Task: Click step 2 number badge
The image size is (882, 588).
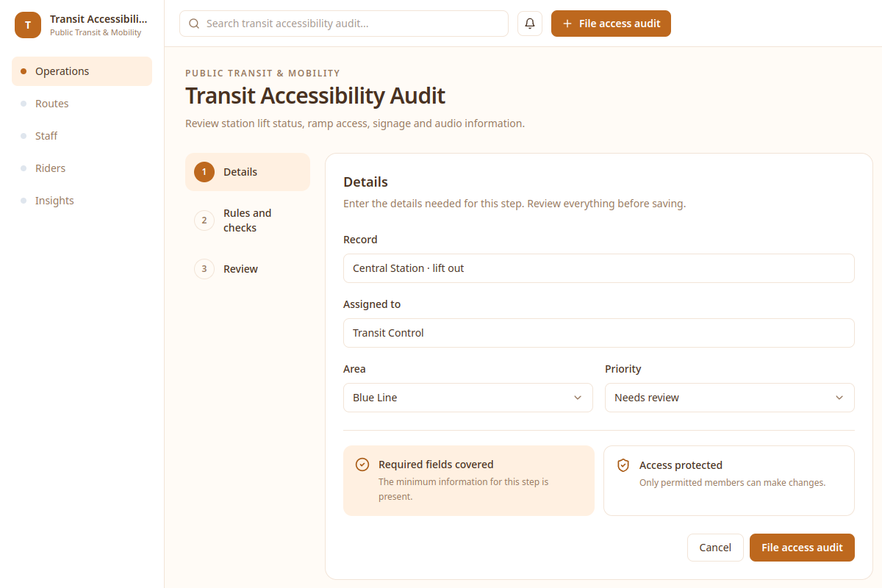Action: [x=204, y=220]
